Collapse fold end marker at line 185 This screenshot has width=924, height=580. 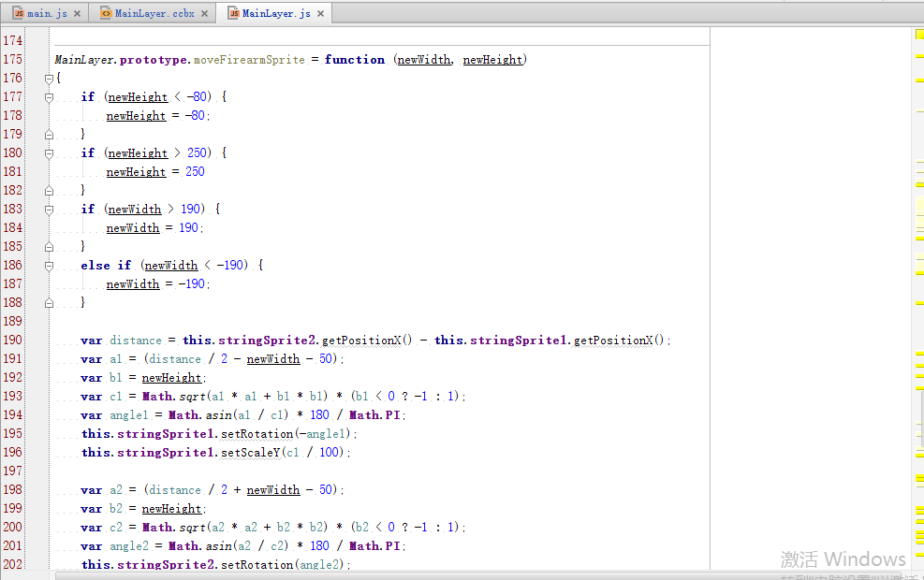point(49,247)
